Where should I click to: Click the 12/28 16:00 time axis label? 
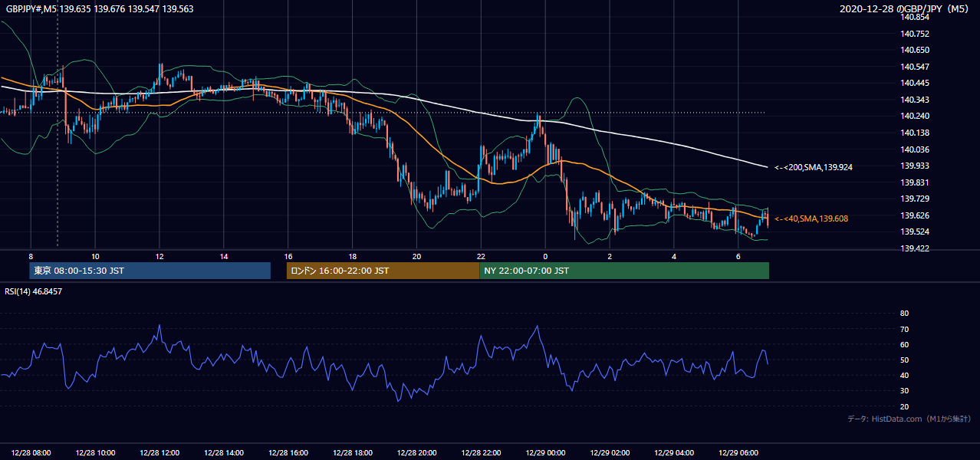288,453
